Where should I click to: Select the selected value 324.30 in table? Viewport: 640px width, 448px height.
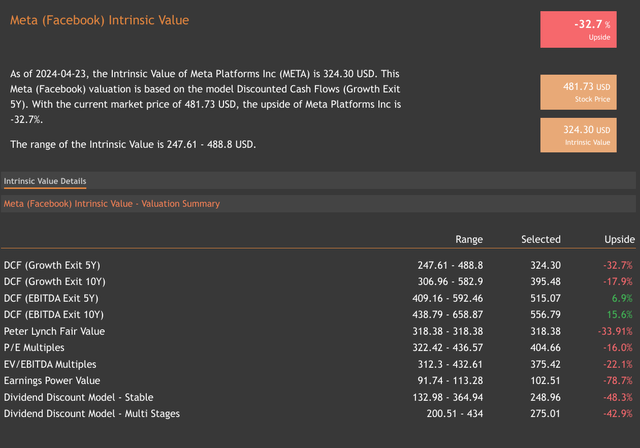pyautogui.click(x=546, y=265)
